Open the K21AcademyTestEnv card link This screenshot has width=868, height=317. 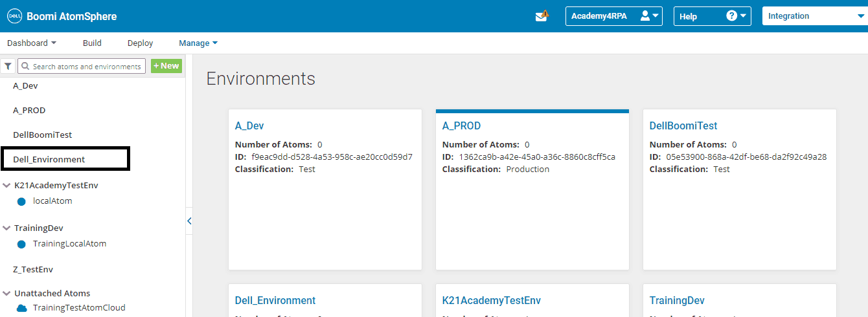pos(492,300)
